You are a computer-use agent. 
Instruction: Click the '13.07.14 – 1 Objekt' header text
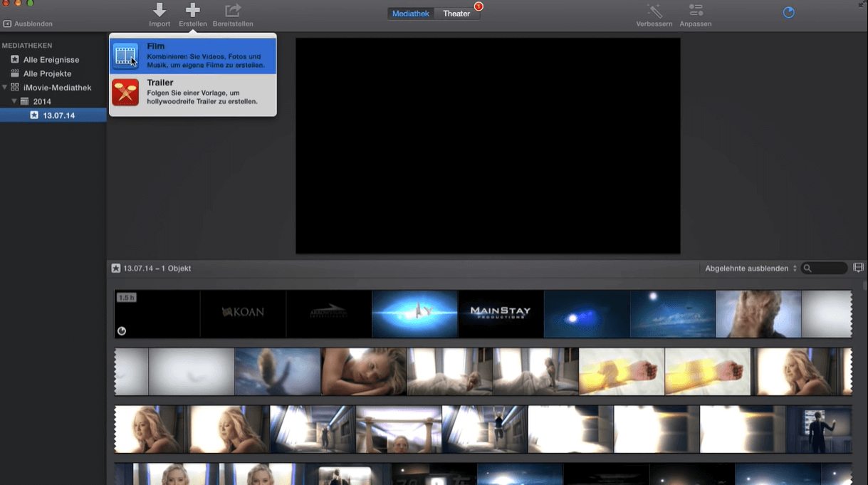coord(157,268)
